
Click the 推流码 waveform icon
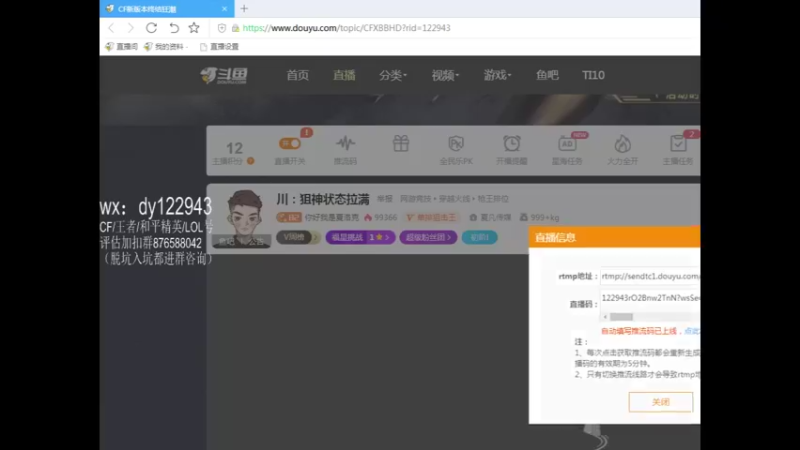[x=345, y=143]
